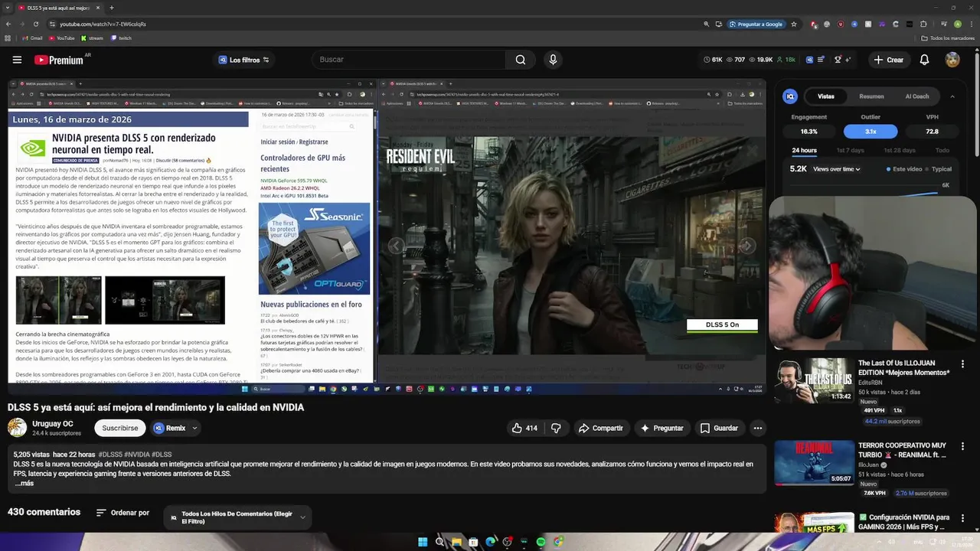
Task: Toggle Typical series in chart legend
Action: tap(939, 169)
